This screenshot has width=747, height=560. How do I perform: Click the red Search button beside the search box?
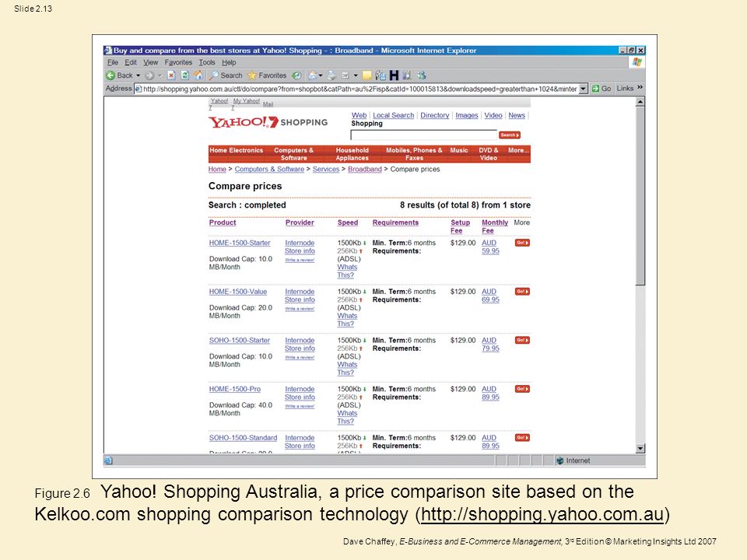509,135
